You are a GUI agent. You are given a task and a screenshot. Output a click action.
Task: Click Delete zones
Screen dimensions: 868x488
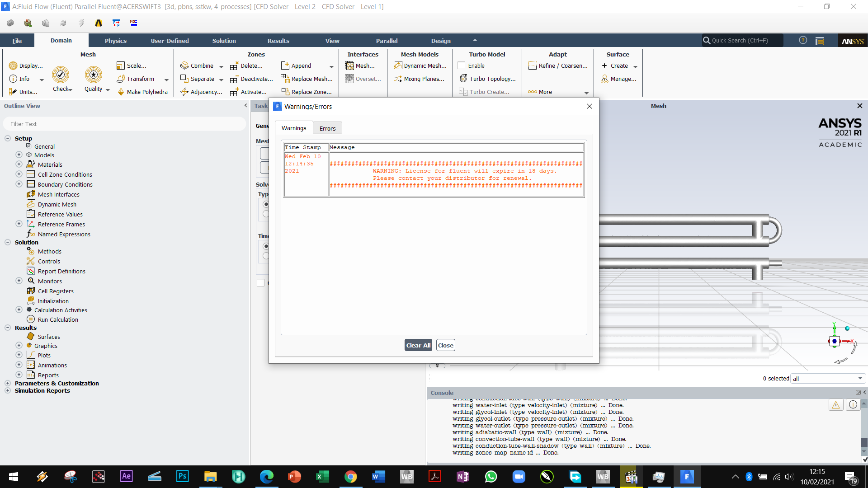(x=246, y=66)
